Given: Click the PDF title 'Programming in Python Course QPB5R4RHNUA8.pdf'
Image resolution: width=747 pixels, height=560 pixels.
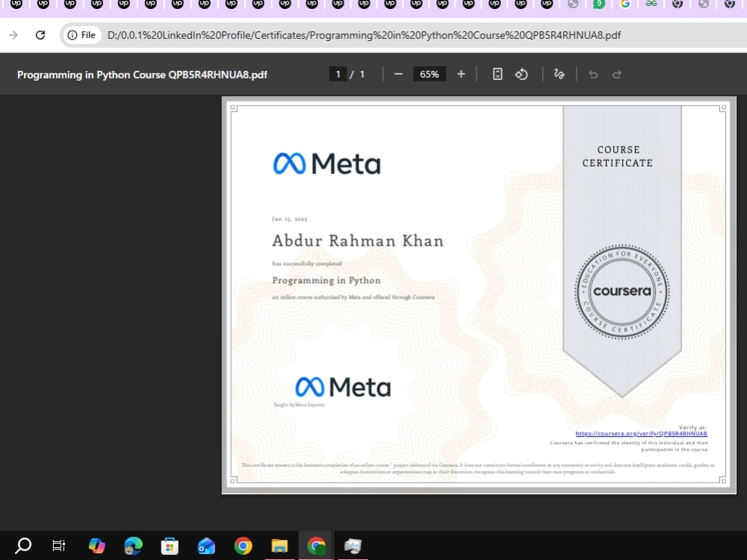Looking at the screenshot, I should [x=142, y=75].
